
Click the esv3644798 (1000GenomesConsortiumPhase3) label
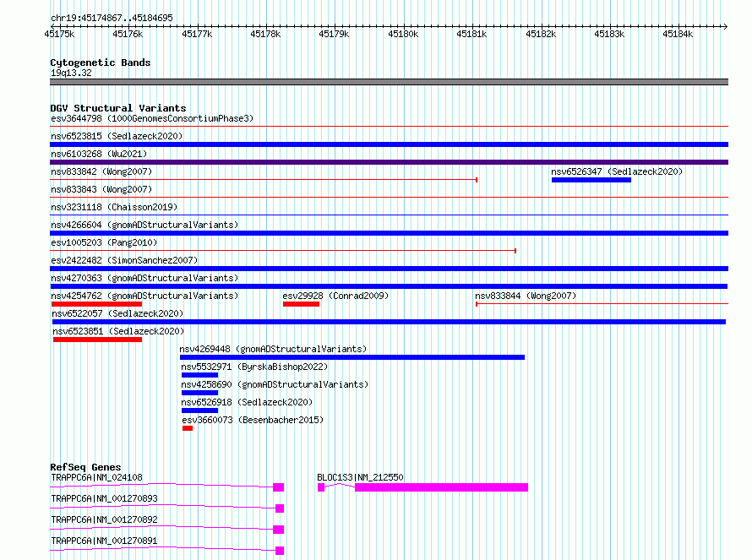pyautogui.click(x=152, y=118)
